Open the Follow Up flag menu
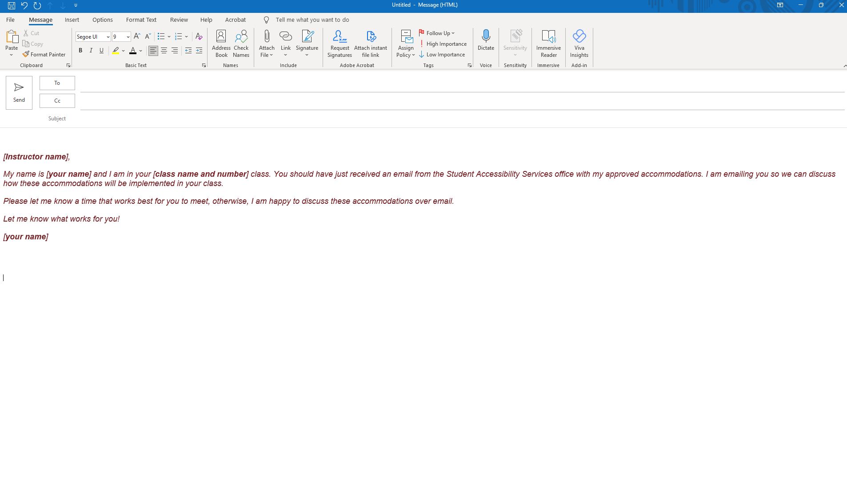The image size is (847, 504). [x=437, y=33]
